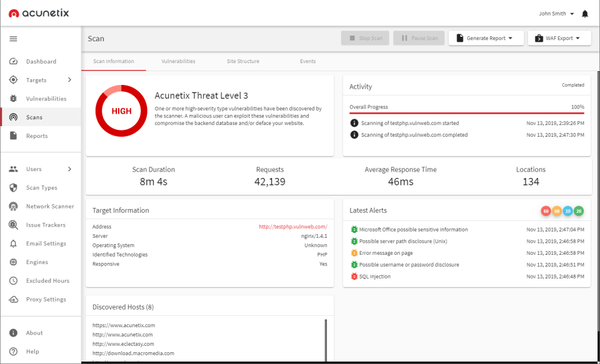Click the Reports document icon
This screenshot has height=364, width=600.
(13, 135)
